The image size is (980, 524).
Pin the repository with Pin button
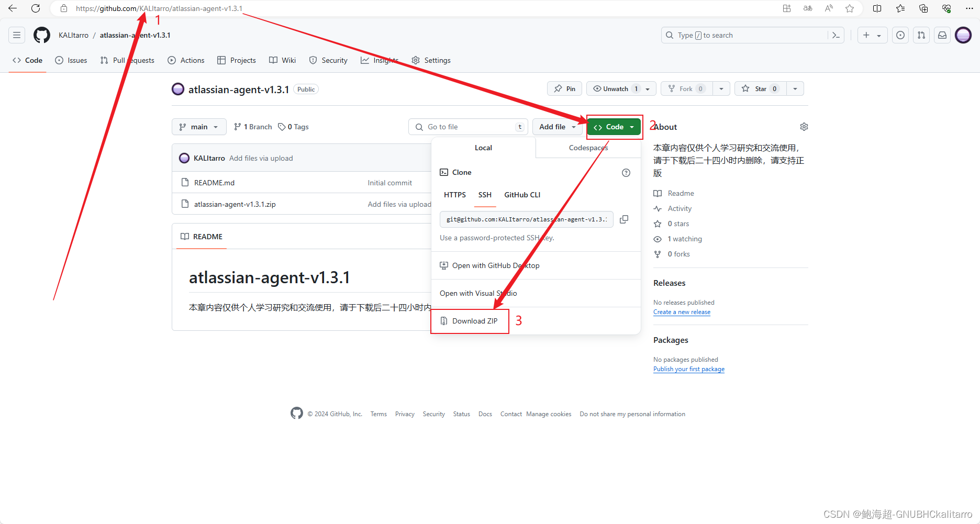click(x=565, y=89)
